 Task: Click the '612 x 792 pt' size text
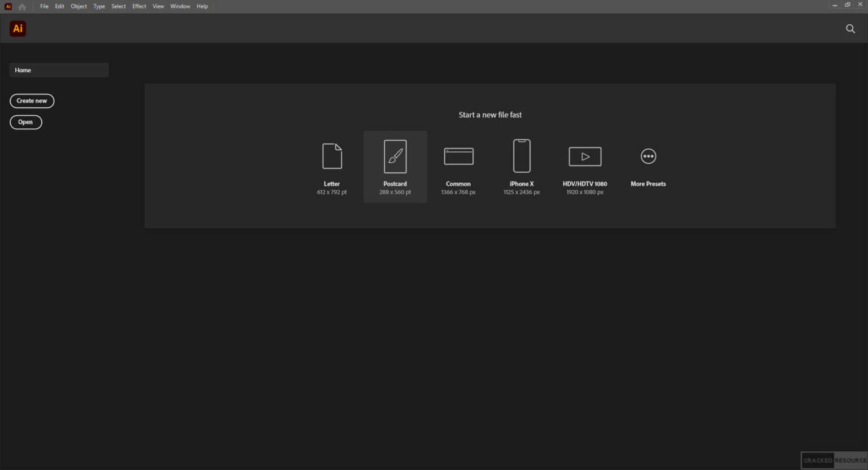click(332, 192)
